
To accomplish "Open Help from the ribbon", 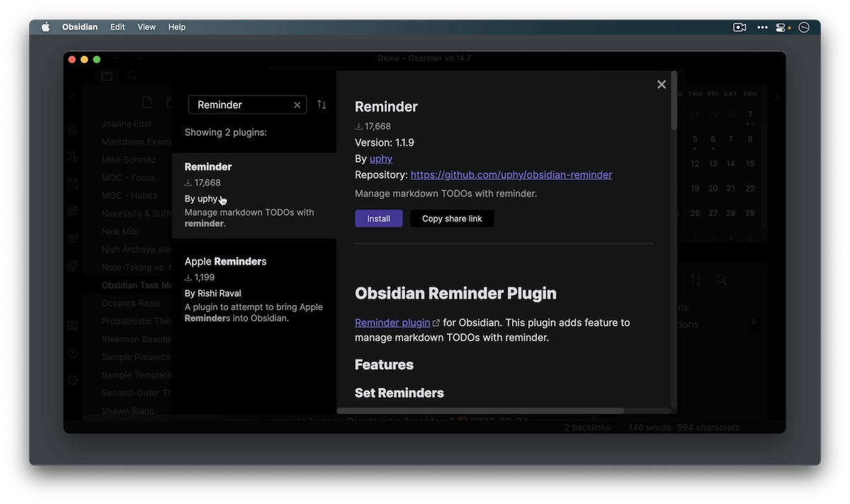I will [72, 353].
